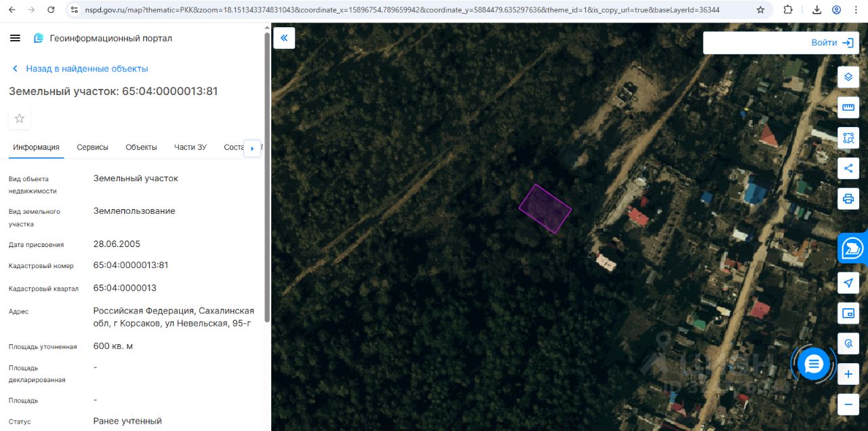Click the heading Земельный участок: 65:04:0000013:81

(x=113, y=91)
